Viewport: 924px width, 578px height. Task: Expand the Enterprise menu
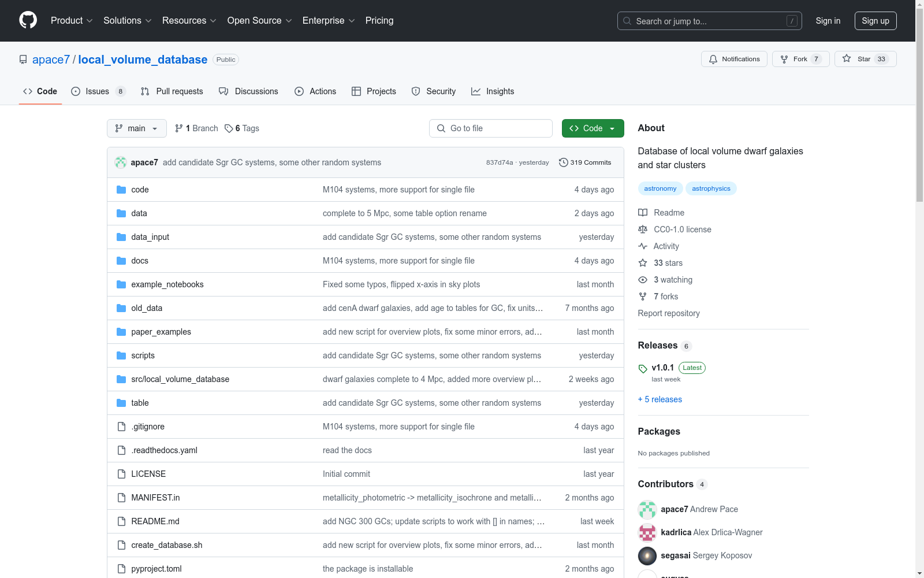[329, 21]
